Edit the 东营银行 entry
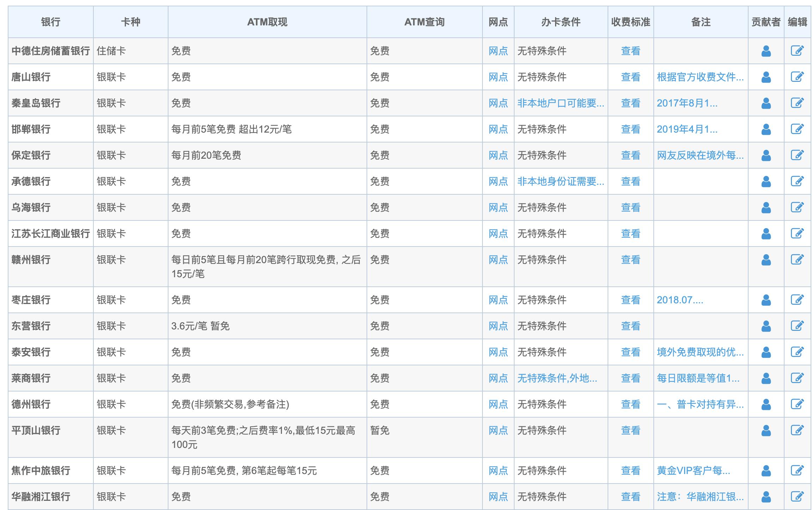 [797, 326]
